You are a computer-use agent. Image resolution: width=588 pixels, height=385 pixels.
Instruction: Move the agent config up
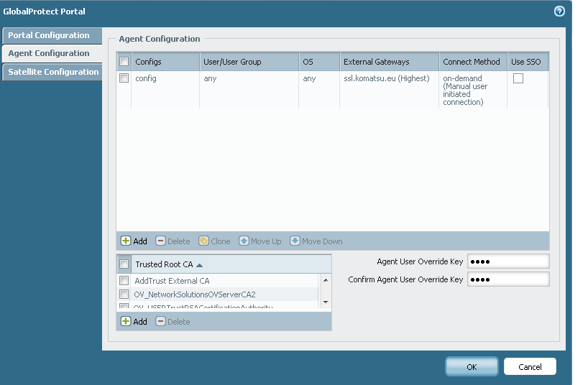click(x=260, y=241)
